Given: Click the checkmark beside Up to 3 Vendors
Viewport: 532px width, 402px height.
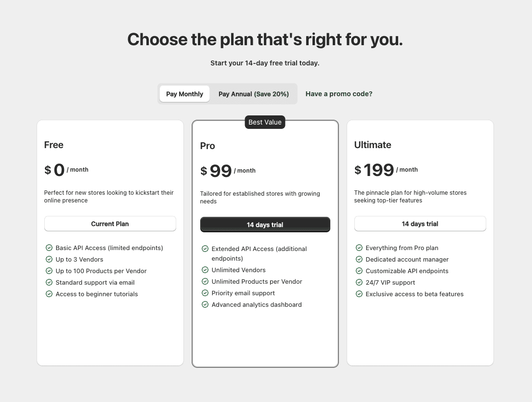Looking at the screenshot, I should (49, 259).
